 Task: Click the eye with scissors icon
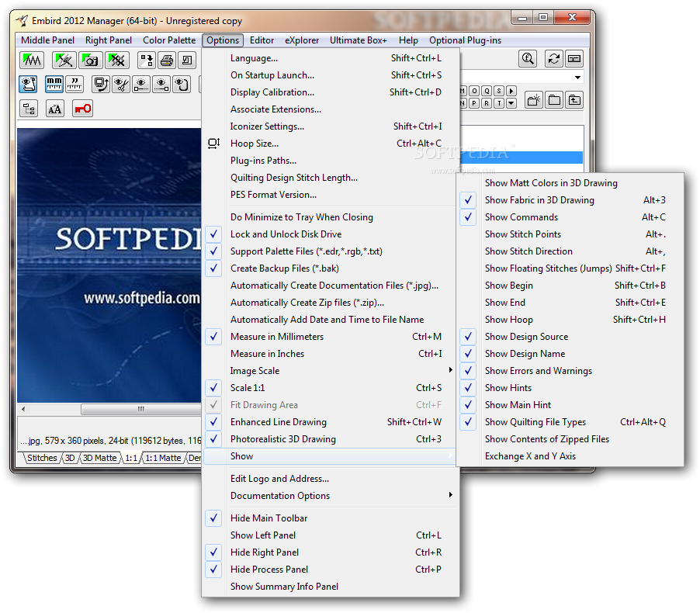(x=121, y=84)
